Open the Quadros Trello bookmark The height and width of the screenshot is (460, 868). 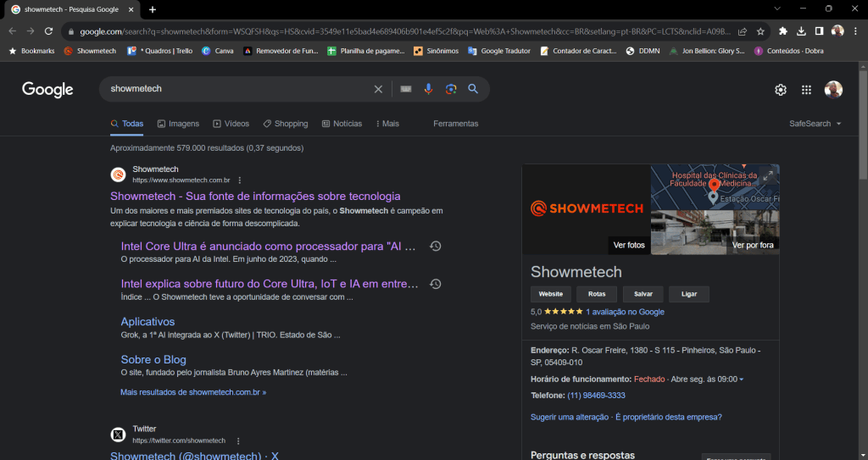coord(159,51)
